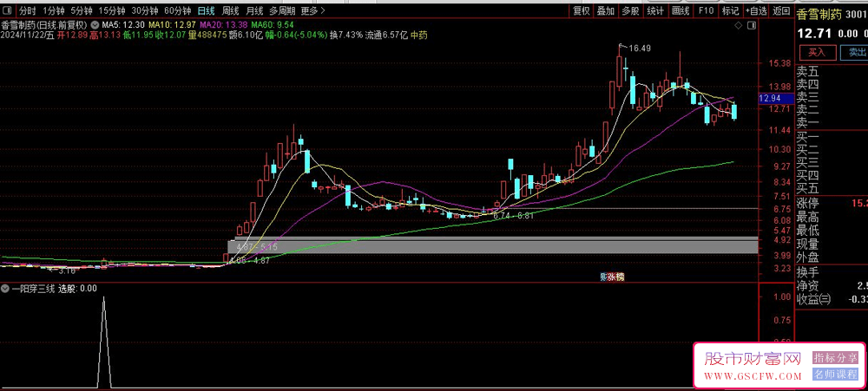Select the 30分钟 period
868x391 pixels.
[144, 10]
